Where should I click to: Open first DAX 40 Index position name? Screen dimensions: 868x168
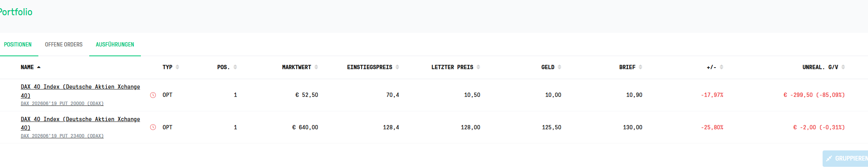[x=80, y=91]
